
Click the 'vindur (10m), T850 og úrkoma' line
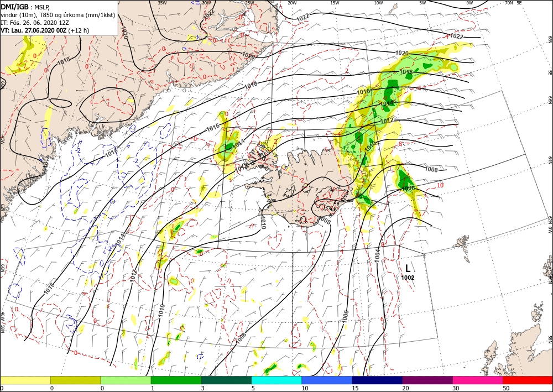pos(58,15)
